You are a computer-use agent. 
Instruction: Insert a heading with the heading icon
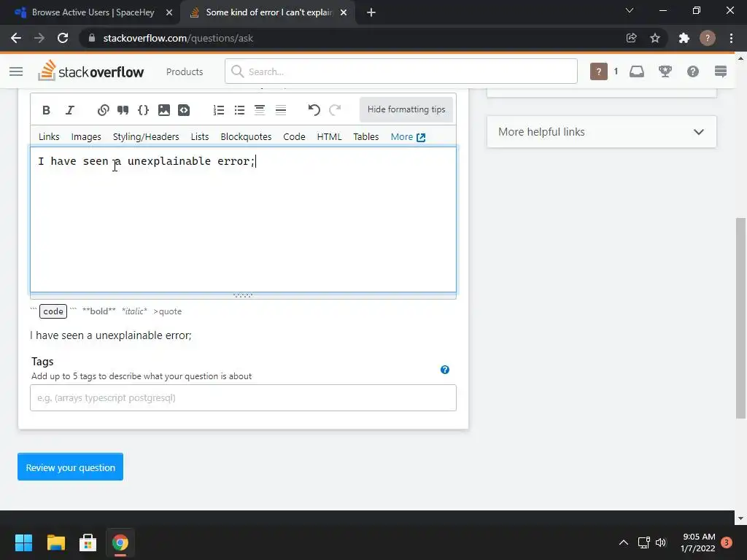click(x=260, y=110)
